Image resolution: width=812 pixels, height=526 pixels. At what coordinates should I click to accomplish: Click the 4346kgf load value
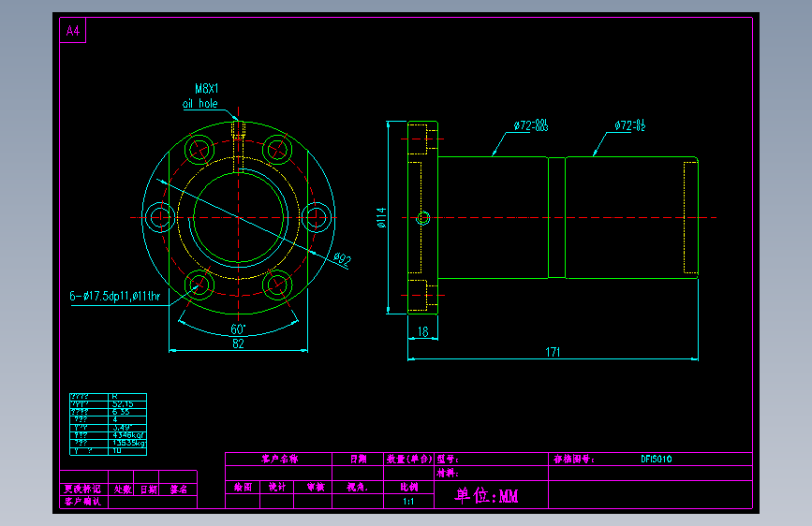point(128,435)
